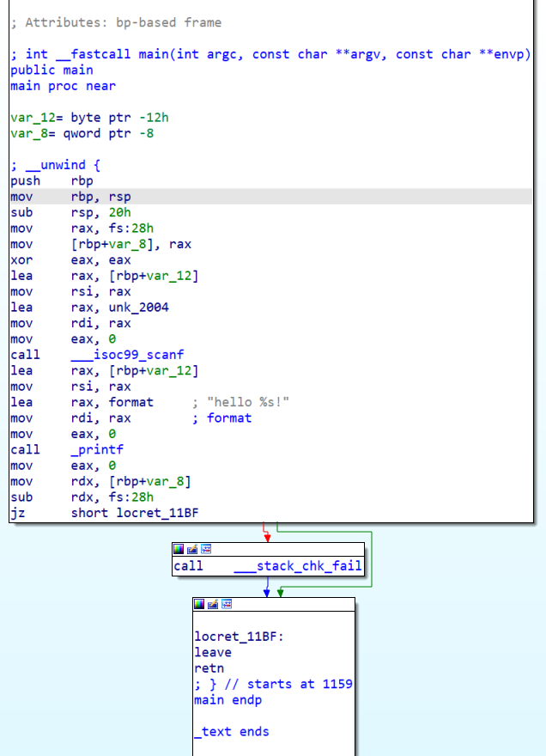
Task: Select the "push rbp" instruction
Action: tap(52, 181)
